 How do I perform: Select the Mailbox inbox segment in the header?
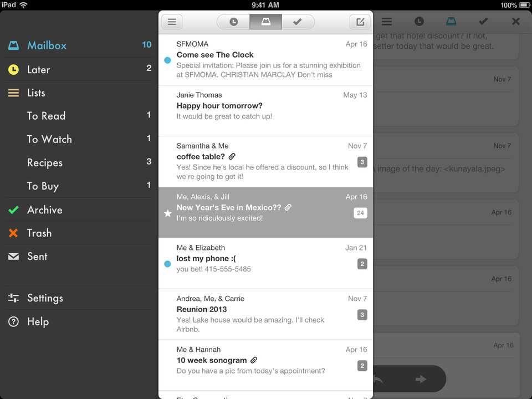point(265,22)
